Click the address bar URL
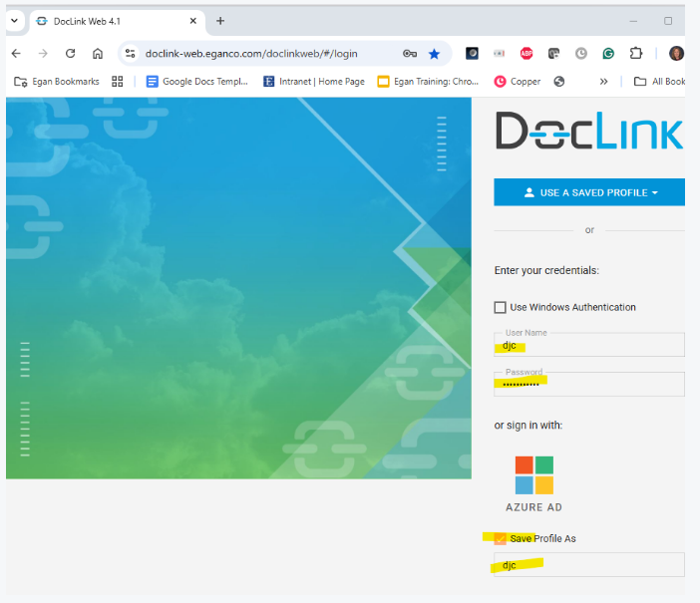The height and width of the screenshot is (603, 700). 251,54
